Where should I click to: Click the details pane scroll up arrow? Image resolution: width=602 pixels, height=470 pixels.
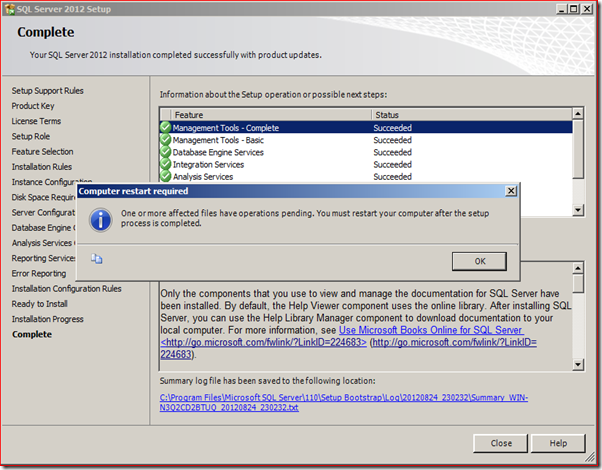click(x=578, y=268)
